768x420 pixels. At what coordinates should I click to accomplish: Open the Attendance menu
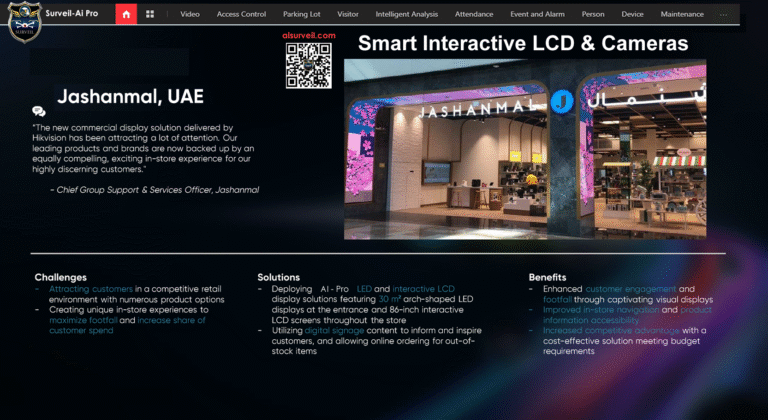pyautogui.click(x=474, y=14)
